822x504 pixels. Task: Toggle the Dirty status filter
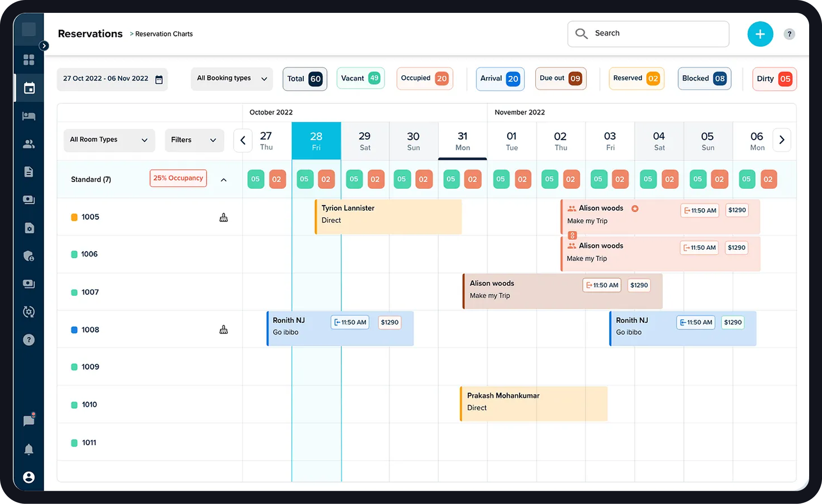point(774,79)
